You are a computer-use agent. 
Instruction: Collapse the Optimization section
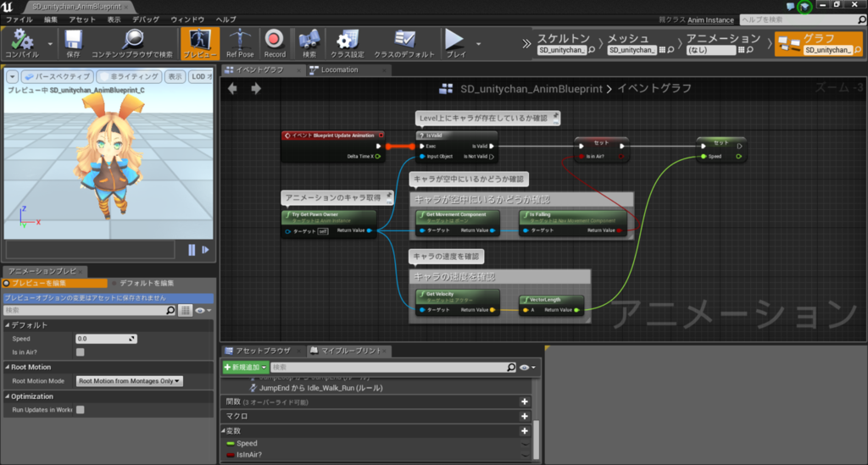click(8, 396)
